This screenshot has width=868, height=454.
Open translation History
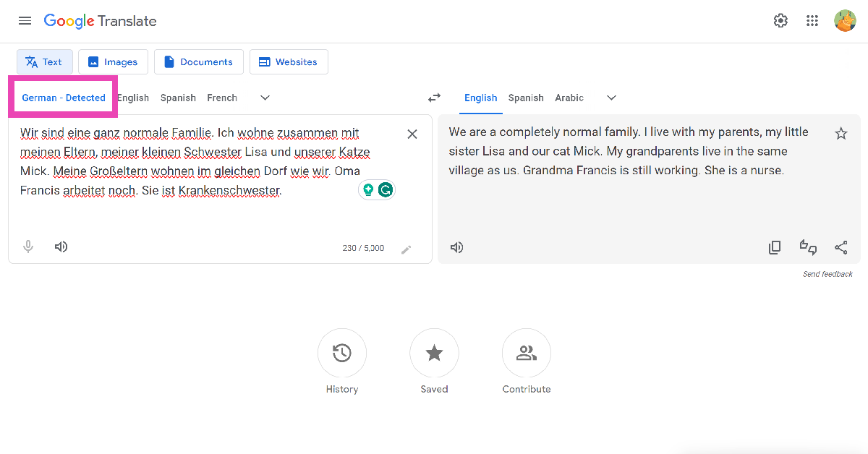[342, 353]
